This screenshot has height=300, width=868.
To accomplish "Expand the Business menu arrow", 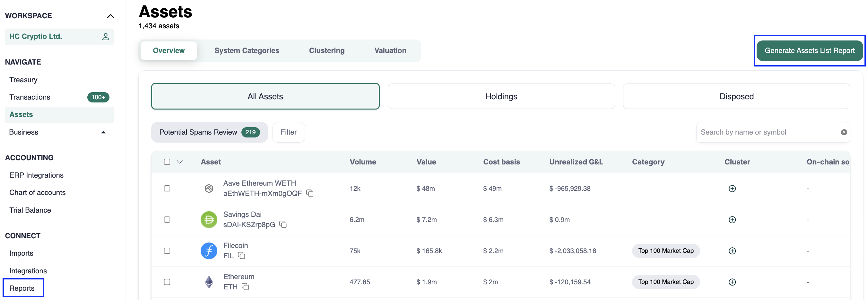I will point(103,132).
